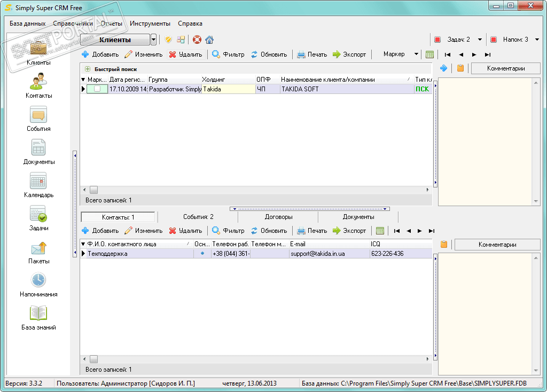
Task: Click Удалить in the contacts toolbar below the tabs
Action: pyautogui.click(x=185, y=231)
